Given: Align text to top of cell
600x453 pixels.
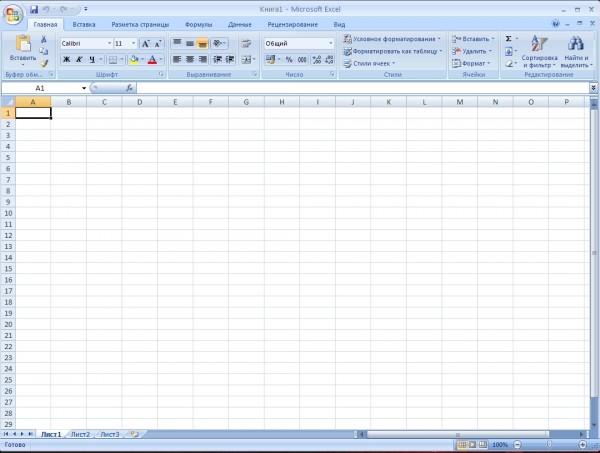Looking at the screenshot, I should 177,43.
